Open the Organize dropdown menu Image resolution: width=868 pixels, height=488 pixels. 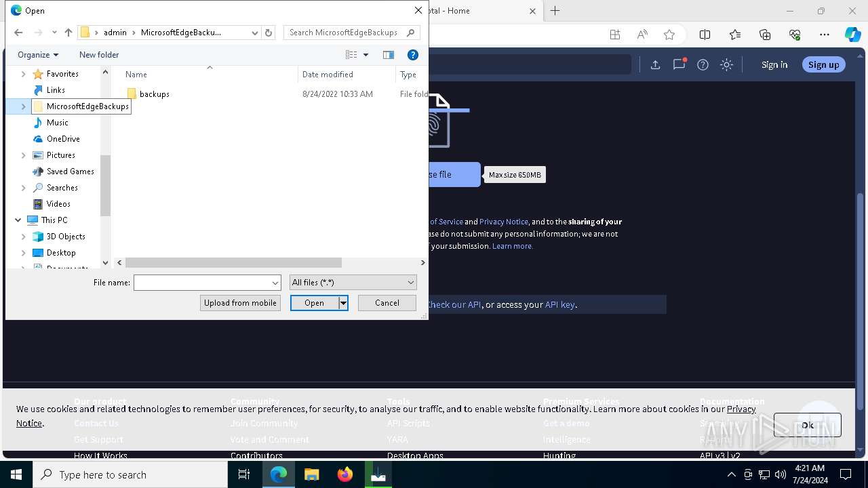point(38,55)
